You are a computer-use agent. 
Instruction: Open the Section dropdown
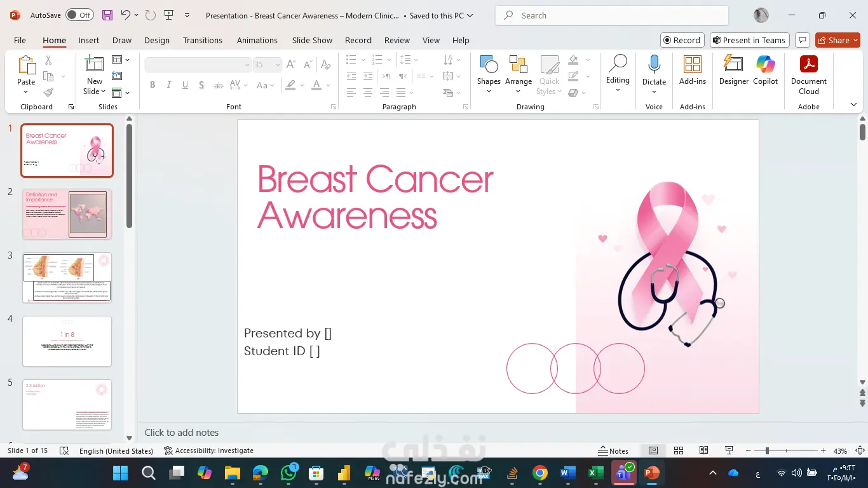pos(121,93)
